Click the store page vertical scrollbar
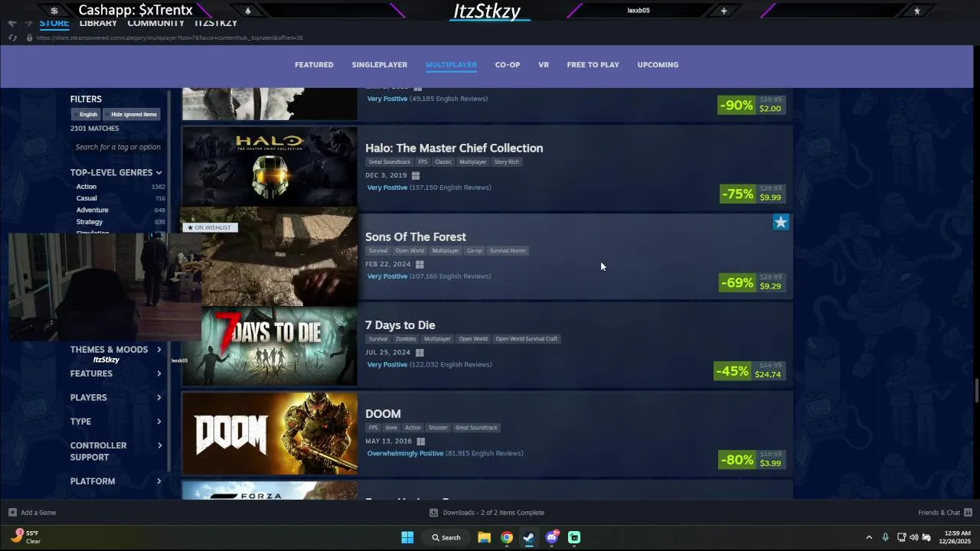This screenshot has width=980, height=551. tap(976, 390)
